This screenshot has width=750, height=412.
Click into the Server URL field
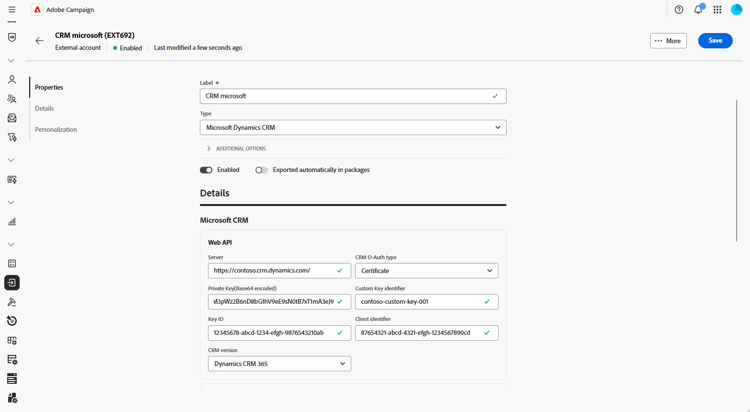point(270,271)
